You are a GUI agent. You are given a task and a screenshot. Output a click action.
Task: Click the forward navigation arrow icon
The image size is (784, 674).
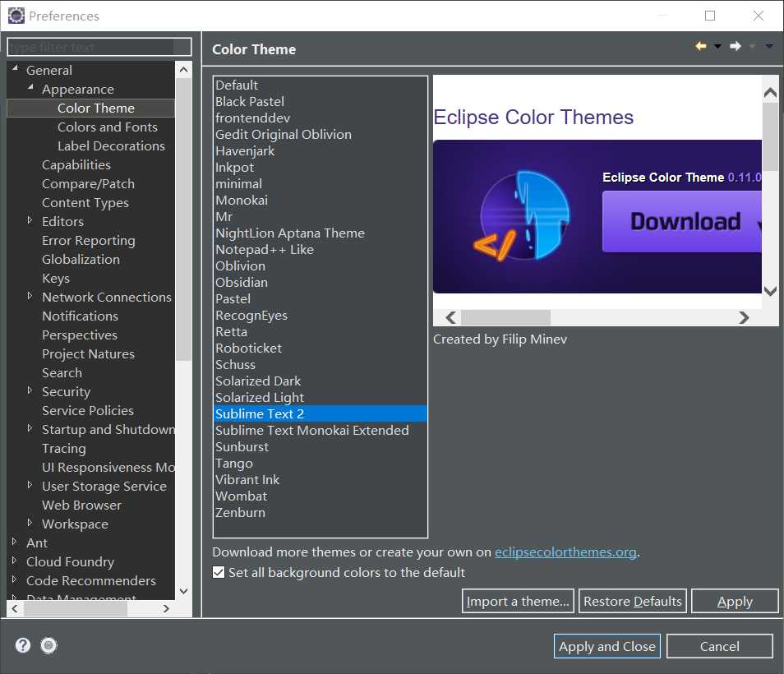click(x=735, y=47)
